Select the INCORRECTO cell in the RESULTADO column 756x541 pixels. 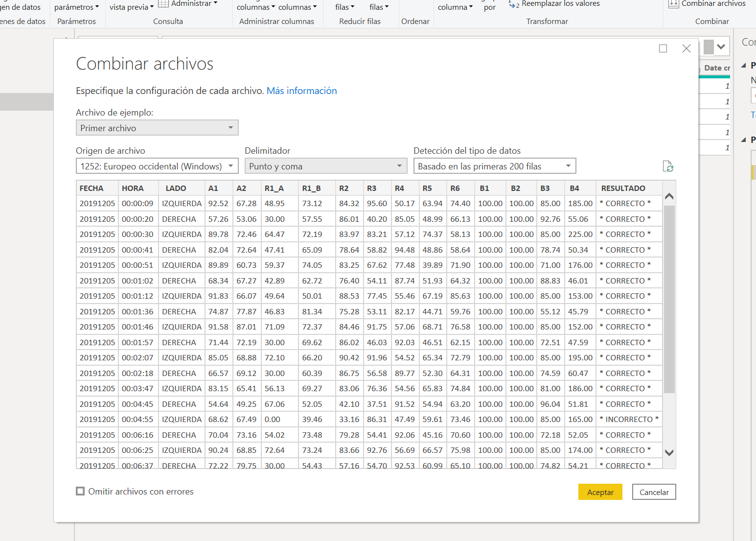tap(629, 419)
